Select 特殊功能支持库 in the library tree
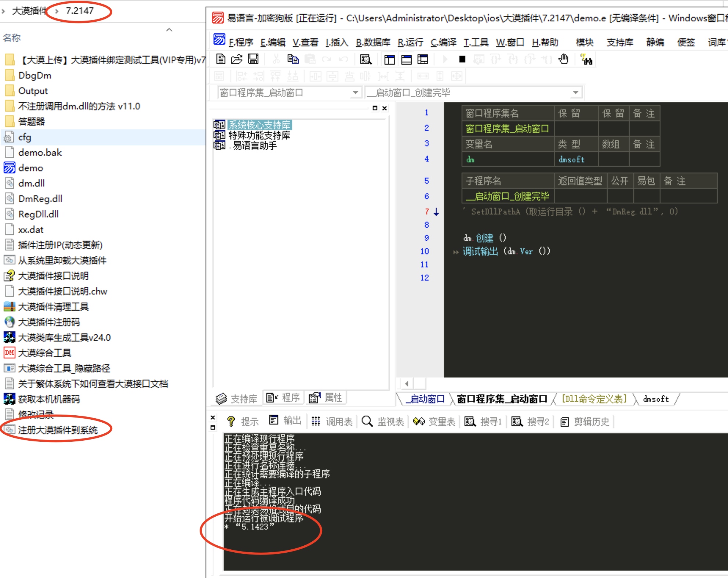 point(259,136)
